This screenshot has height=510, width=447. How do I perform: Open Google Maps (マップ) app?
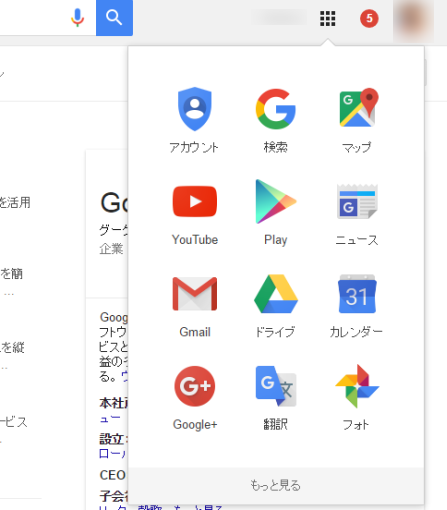[357, 120]
